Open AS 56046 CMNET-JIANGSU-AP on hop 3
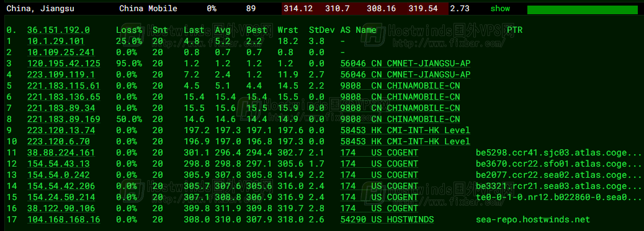This screenshot has height=231, width=644. pyautogui.click(x=405, y=64)
